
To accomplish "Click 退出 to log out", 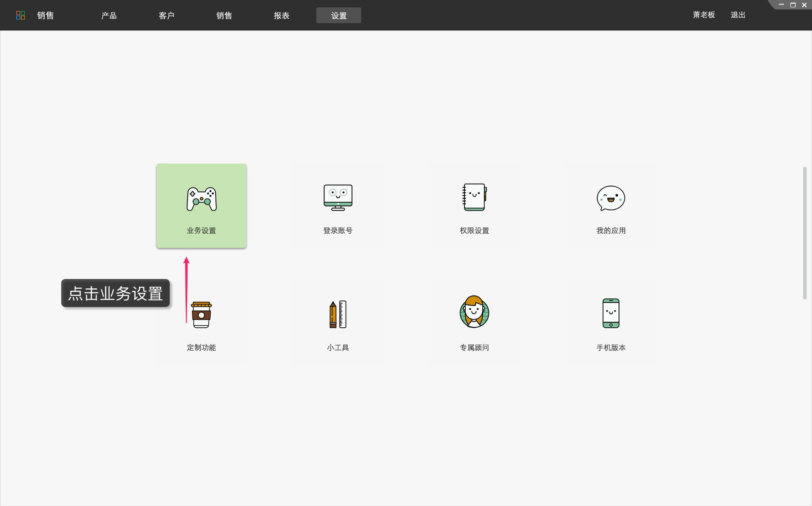I will tap(738, 15).
